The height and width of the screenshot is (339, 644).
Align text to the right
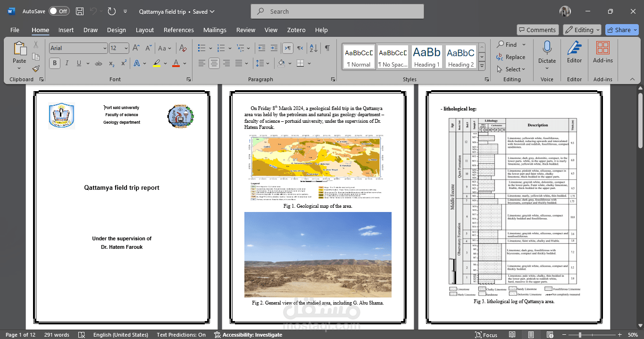(x=226, y=63)
